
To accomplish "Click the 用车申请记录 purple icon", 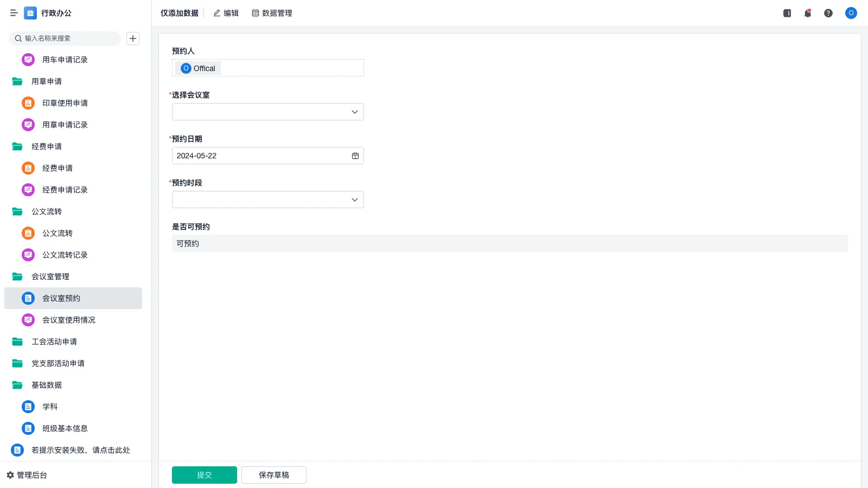I will tap(28, 60).
